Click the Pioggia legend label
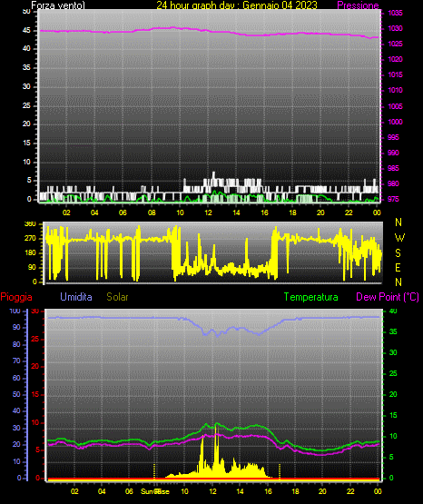Image resolution: width=423 pixels, height=504 pixels. (x=16, y=297)
